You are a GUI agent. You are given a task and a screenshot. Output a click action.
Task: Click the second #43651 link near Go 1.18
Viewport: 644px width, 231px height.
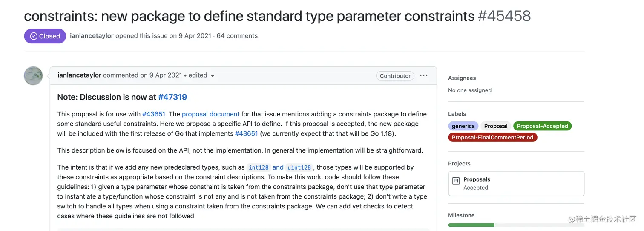pos(247,133)
